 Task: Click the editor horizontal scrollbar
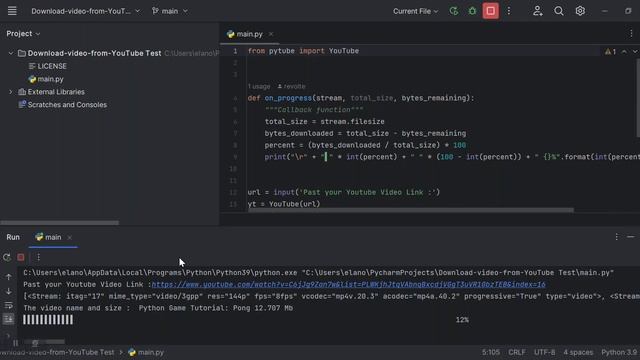click(411, 210)
